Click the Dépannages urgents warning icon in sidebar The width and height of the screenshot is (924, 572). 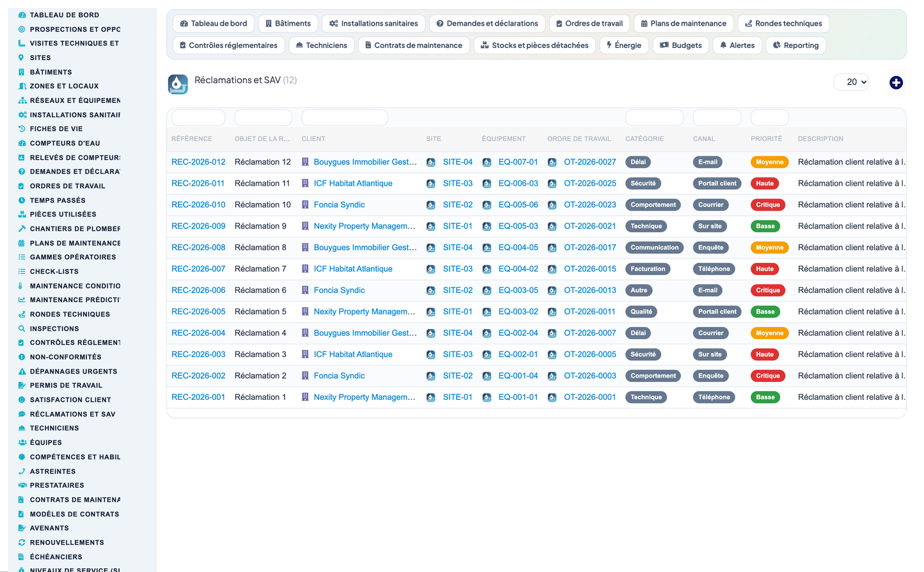click(x=22, y=371)
